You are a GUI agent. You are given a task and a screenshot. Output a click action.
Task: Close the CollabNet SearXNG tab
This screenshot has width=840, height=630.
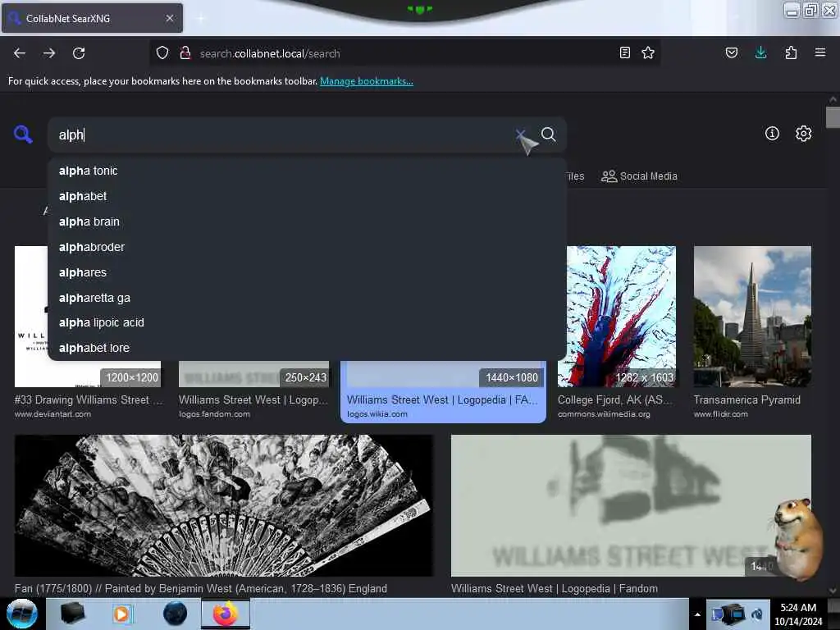pos(170,18)
